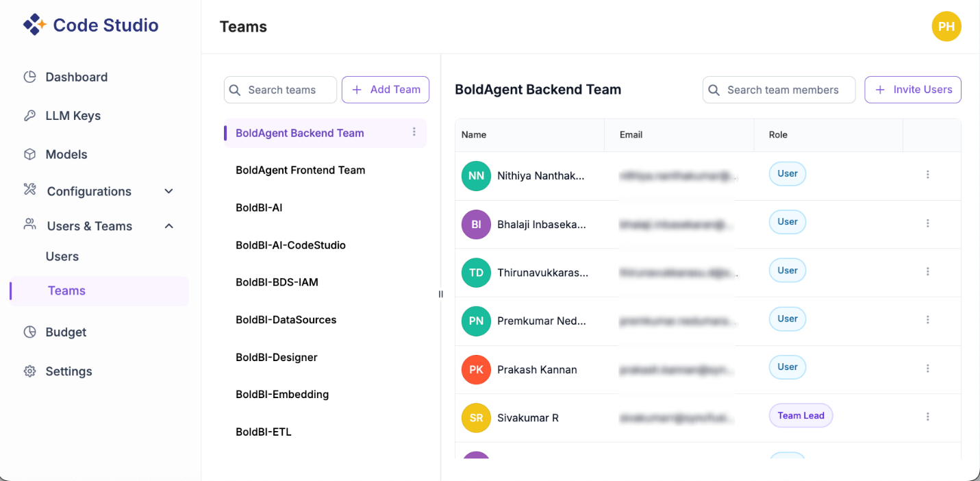The image size is (980, 481).
Task: Collapse the Users & Teams section
Action: tap(168, 225)
